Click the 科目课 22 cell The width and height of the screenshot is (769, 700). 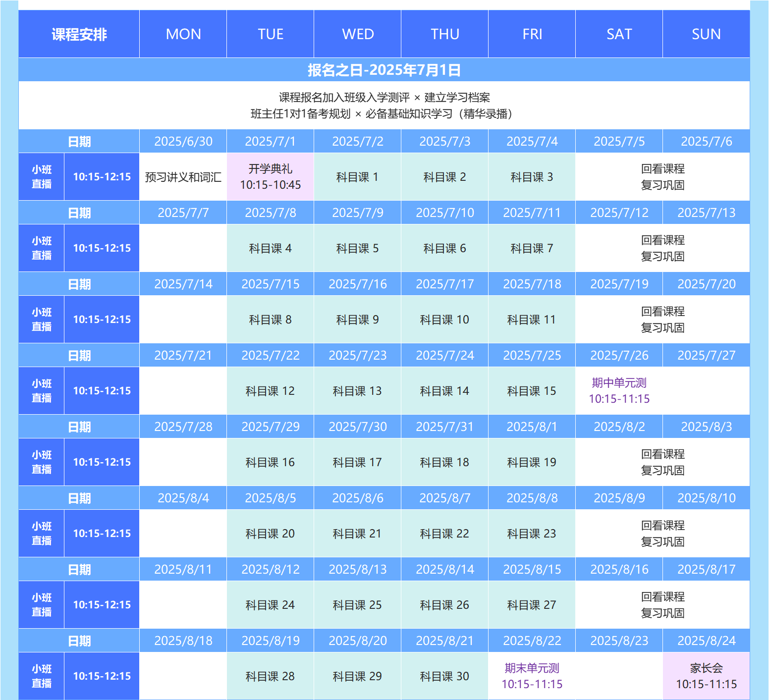pos(444,534)
